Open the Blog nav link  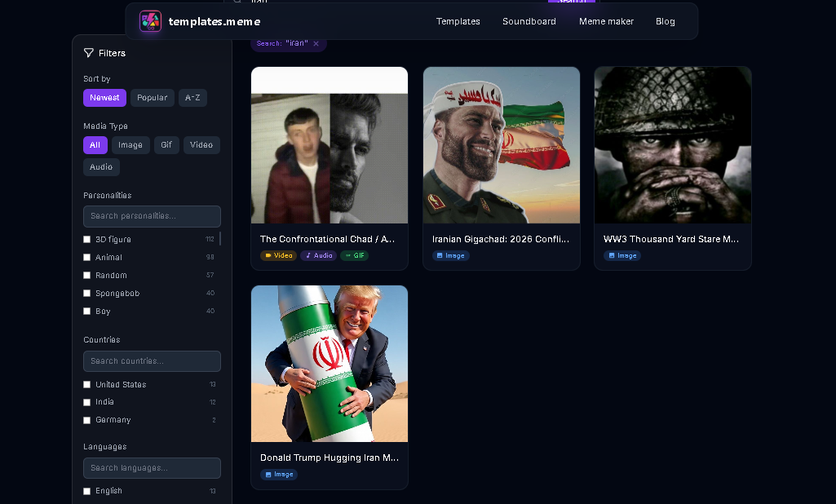[665, 21]
